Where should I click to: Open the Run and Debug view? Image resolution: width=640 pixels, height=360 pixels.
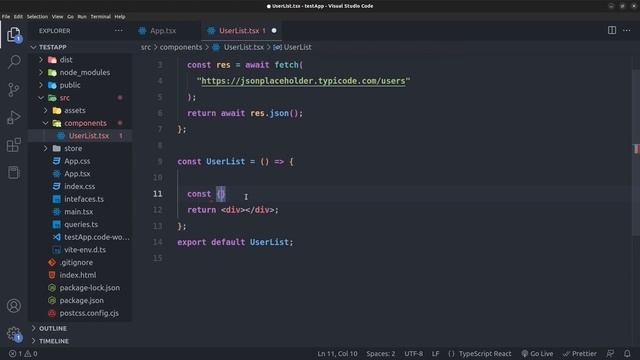click(x=14, y=117)
